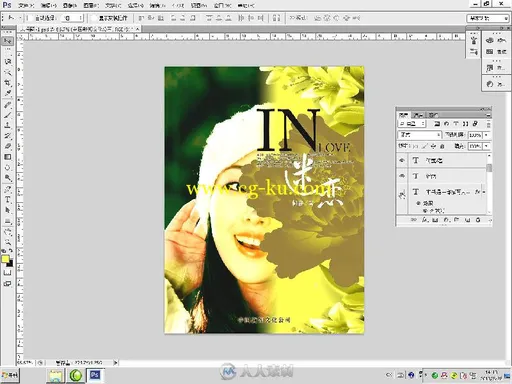Click the add layer style fx icon
512x384 pixels.
click(x=425, y=220)
